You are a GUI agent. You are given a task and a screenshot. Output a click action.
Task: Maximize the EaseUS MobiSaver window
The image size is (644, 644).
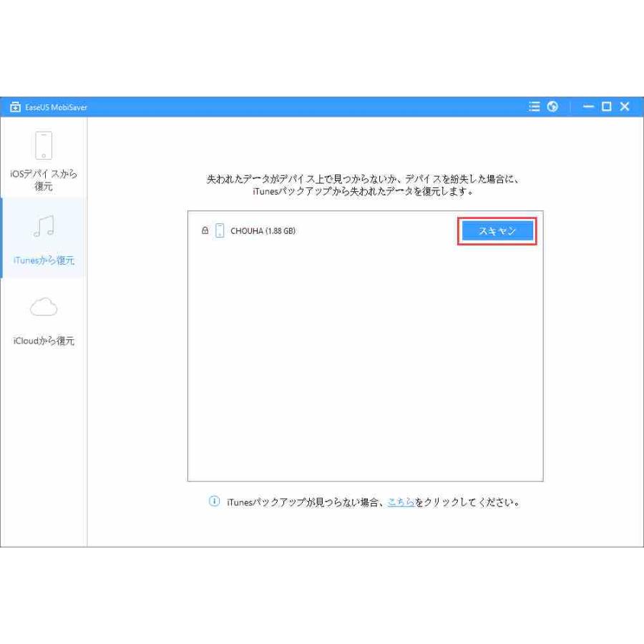606,107
